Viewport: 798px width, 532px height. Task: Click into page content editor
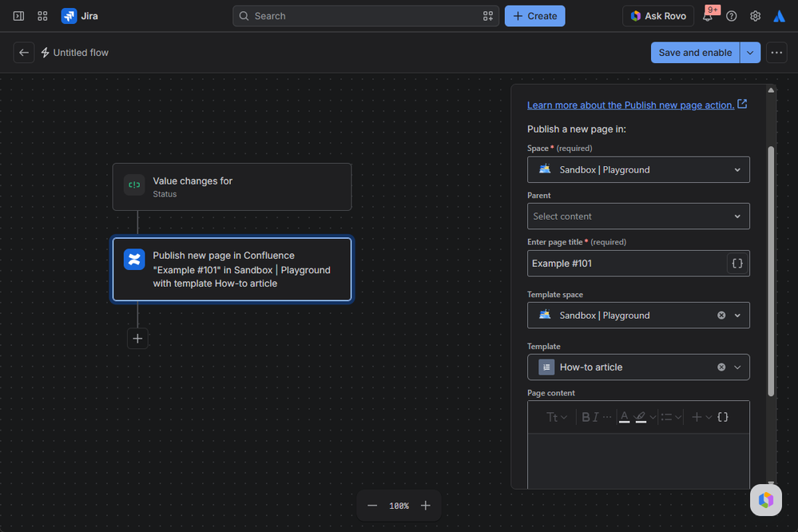point(638,461)
